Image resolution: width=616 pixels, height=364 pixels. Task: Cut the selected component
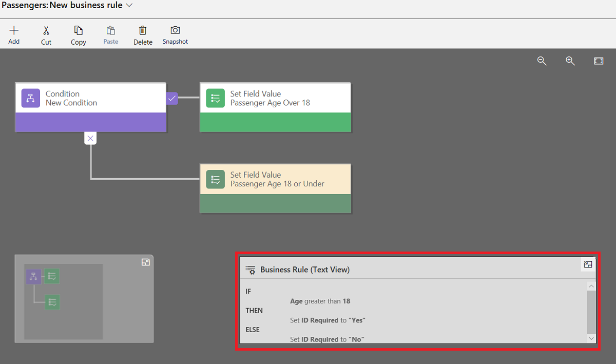point(46,34)
